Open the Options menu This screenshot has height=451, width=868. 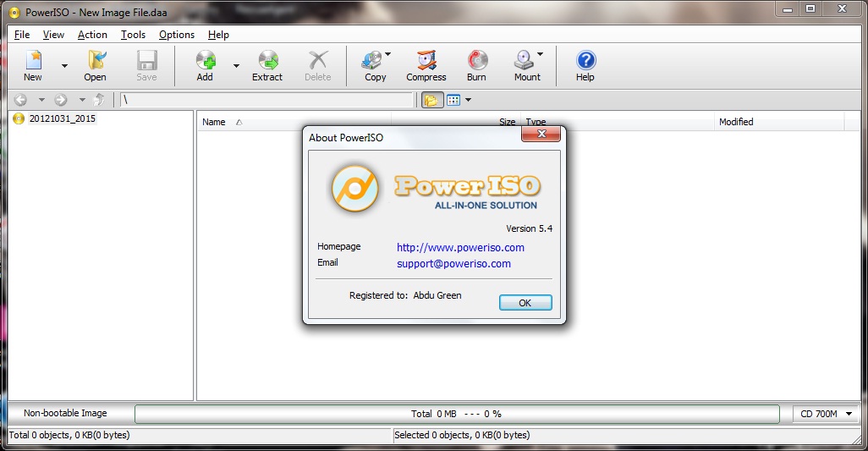[x=177, y=35]
